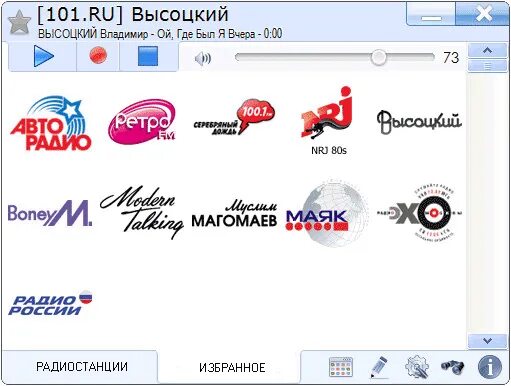Select the Ретро FM station
Image resolution: width=511 pixels, height=386 pixels.
142,122
